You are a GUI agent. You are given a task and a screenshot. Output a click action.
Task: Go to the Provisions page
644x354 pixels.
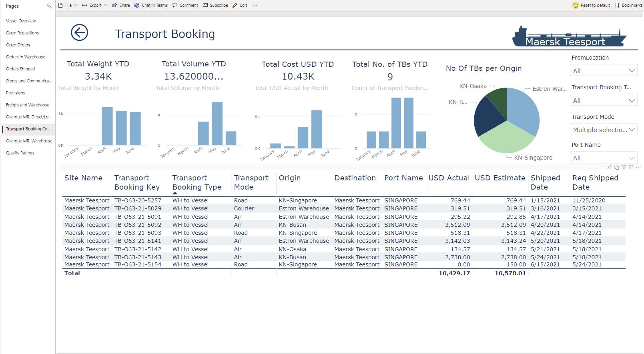pos(28,93)
